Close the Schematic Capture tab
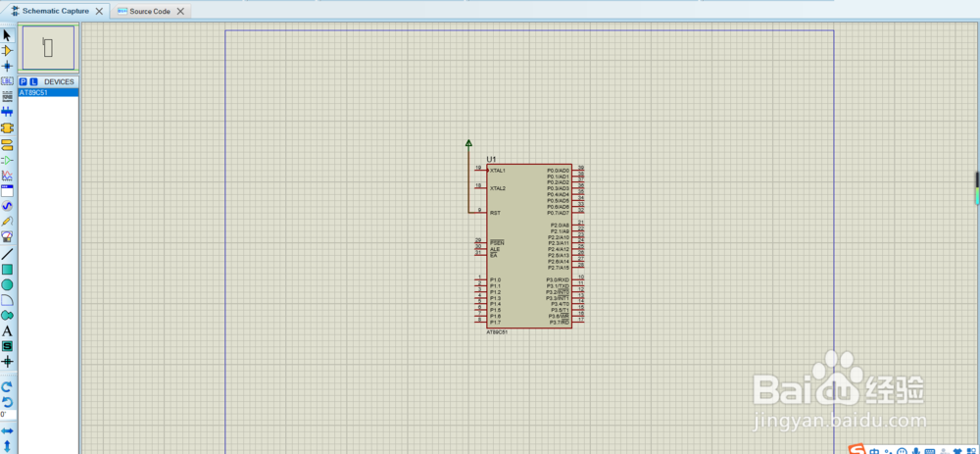 click(x=99, y=11)
